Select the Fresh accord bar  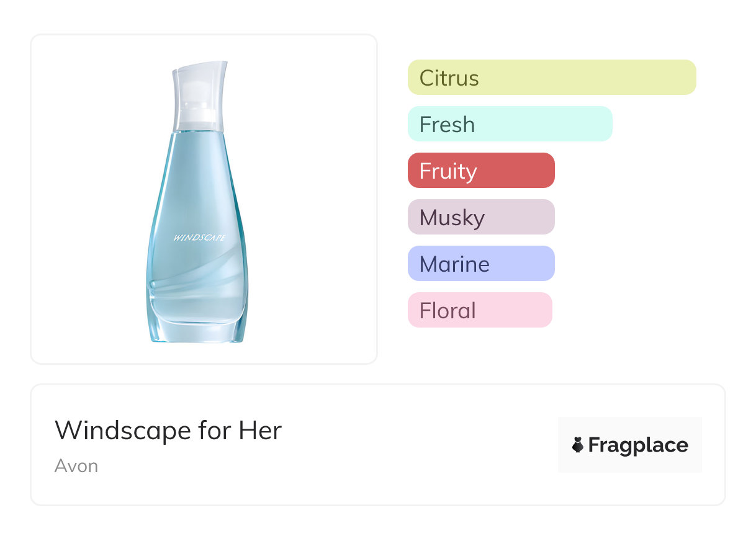510,124
